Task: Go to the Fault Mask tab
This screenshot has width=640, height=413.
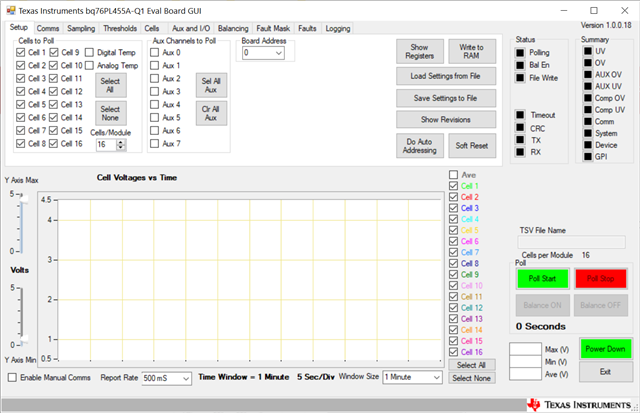Action: 273,28
